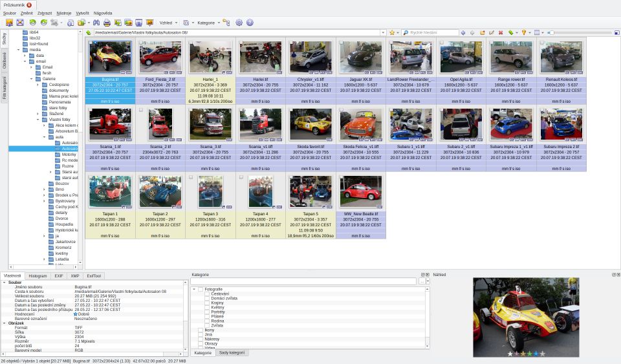Viewport: 621px width, 364px height.
Task: Click the green tag icon
Action: [510, 32]
